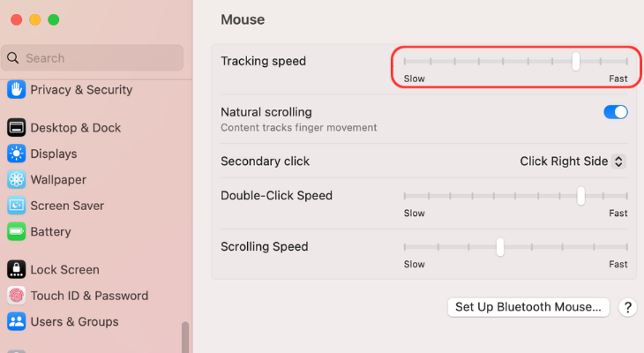Click the Scrolling Speed label
This screenshot has height=353, width=644.
264,246
